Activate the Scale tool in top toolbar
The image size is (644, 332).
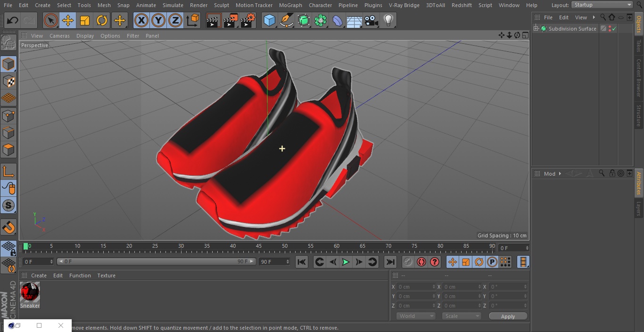[85, 20]
